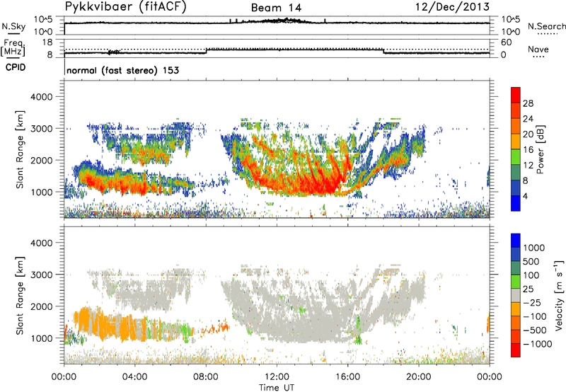566x392 pixels.
Task: Click the 'Freq. [MHz]' axis label
Action: [13, 48]
